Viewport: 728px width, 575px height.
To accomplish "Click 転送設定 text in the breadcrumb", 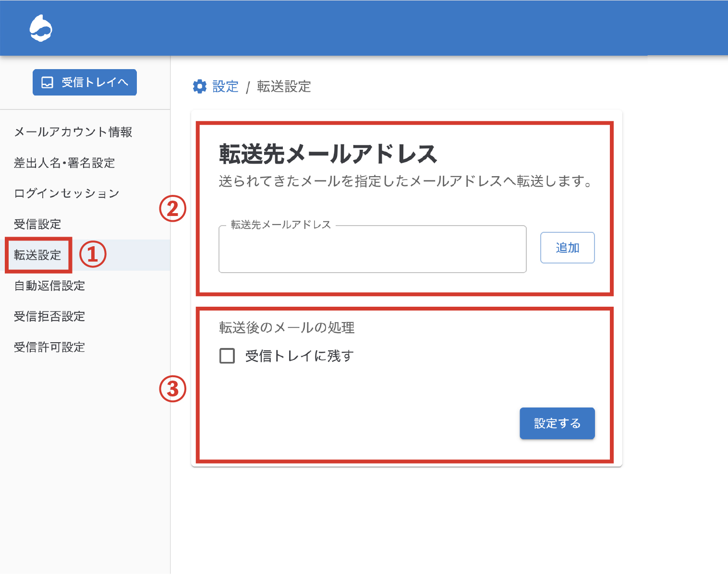I will (284, 86).
